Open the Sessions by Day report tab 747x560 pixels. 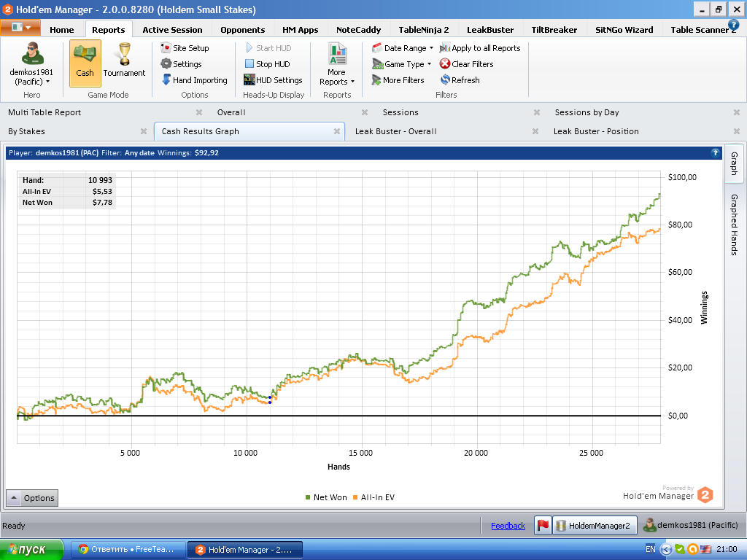click(587, 112)
